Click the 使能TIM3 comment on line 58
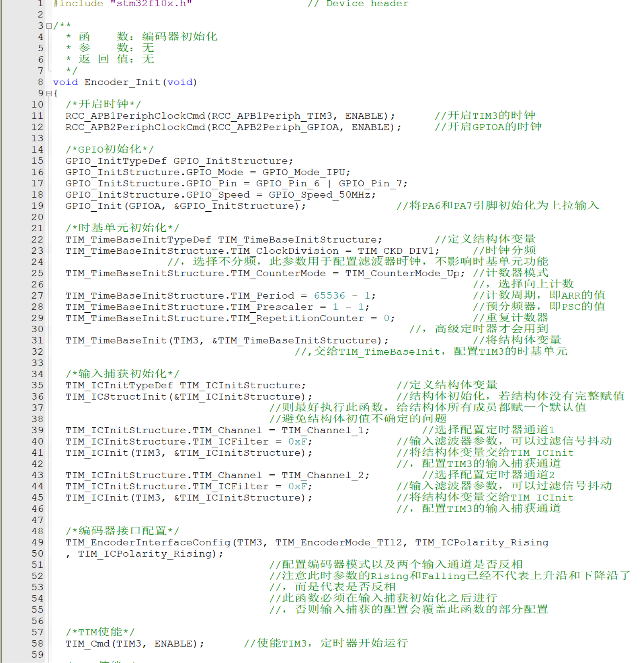Viewport: 644px width, 663px height. 326,643
